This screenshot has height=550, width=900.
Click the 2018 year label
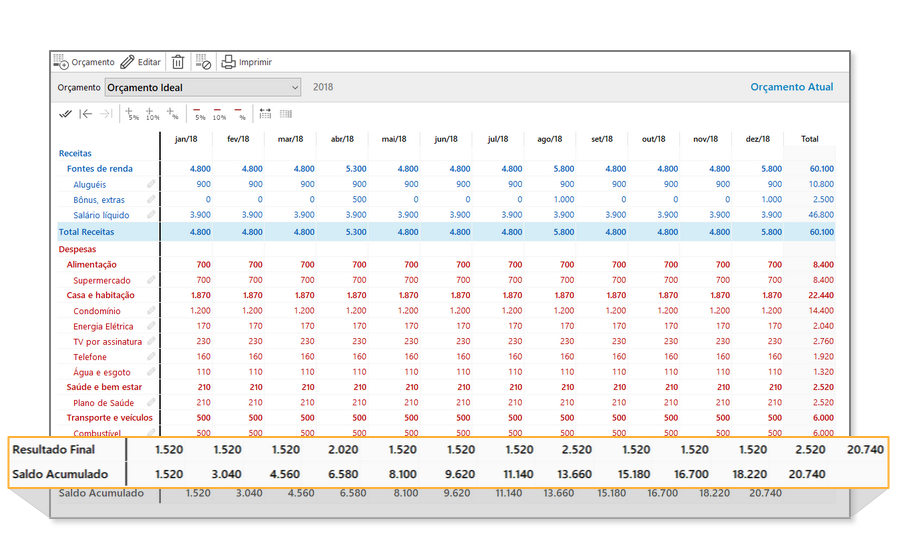coord(323,87)
